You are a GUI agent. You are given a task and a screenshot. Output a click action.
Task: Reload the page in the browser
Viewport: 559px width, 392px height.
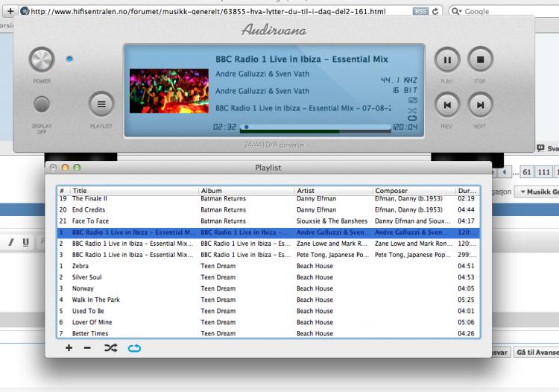[435, 11]
